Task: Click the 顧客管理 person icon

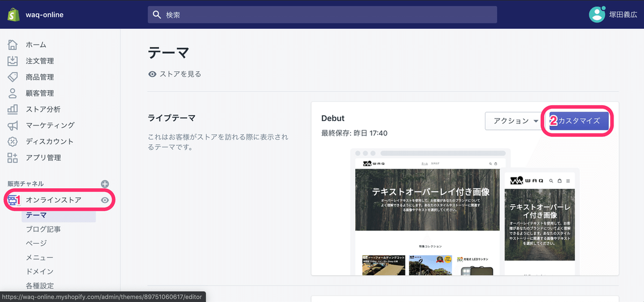Action: pos(13,93)
